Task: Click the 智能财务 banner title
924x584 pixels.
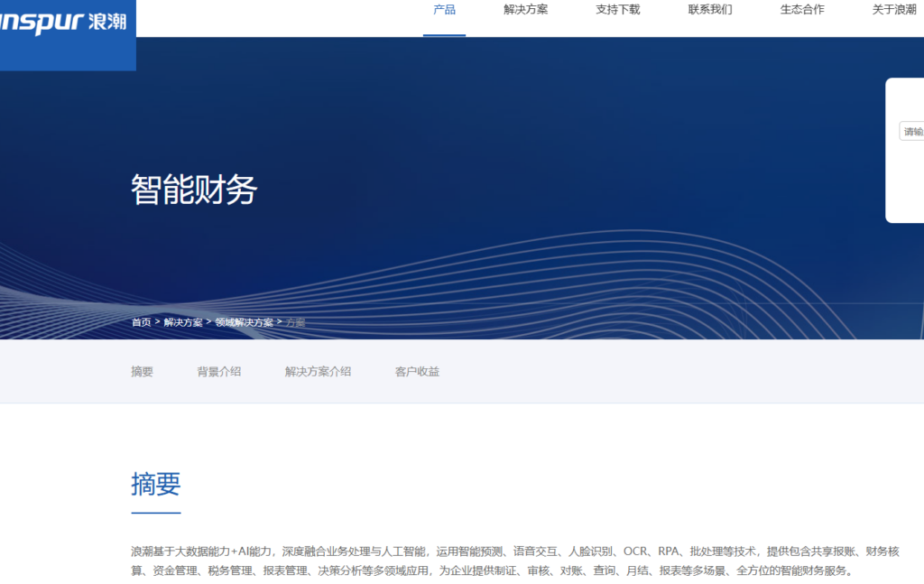Action: coord(194,189)
